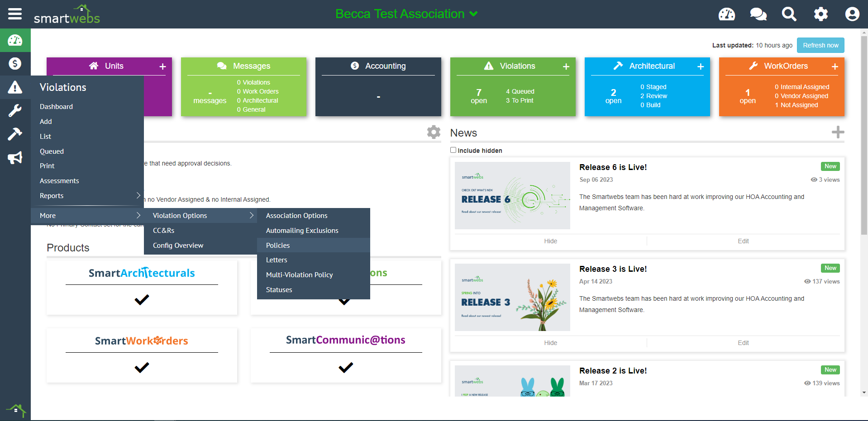
Task: Select the sidebar dashboard gauge icon
Action: (x=15, y=40)
